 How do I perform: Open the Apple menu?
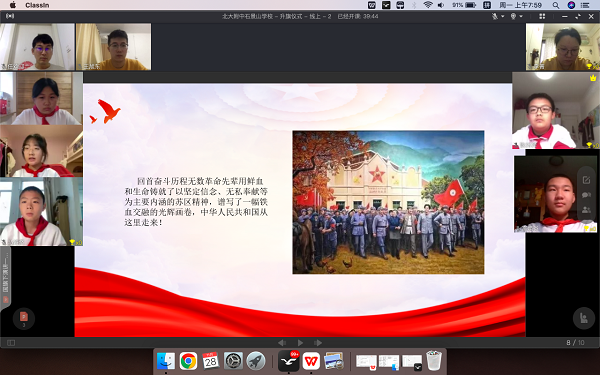[x=13, y=5]
